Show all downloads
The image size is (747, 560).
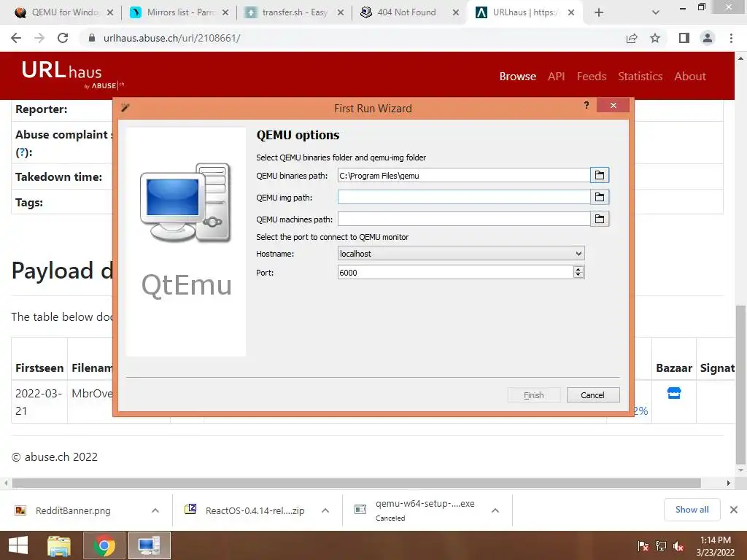click(692, 510)
